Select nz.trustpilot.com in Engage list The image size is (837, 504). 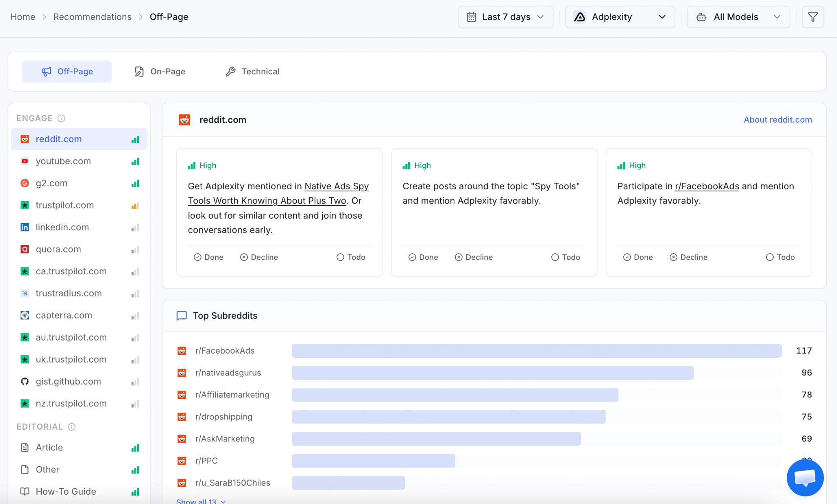pyautogui.click(x=79, y=403)
